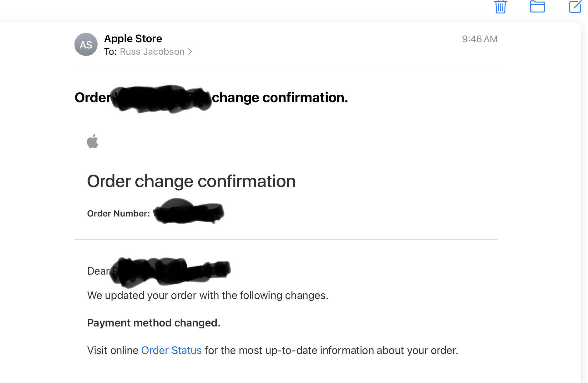The height and width of the screenshot is (383, 588).
Task: Expand recipient details chevron beside Russ Jacobson
Action: click(x=190, y=52)
